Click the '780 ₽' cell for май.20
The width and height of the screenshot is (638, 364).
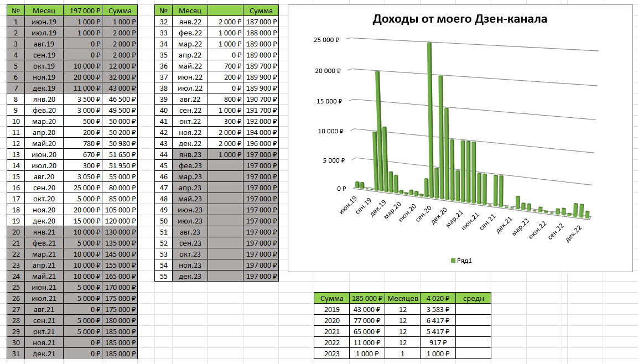tap(82, 144)
